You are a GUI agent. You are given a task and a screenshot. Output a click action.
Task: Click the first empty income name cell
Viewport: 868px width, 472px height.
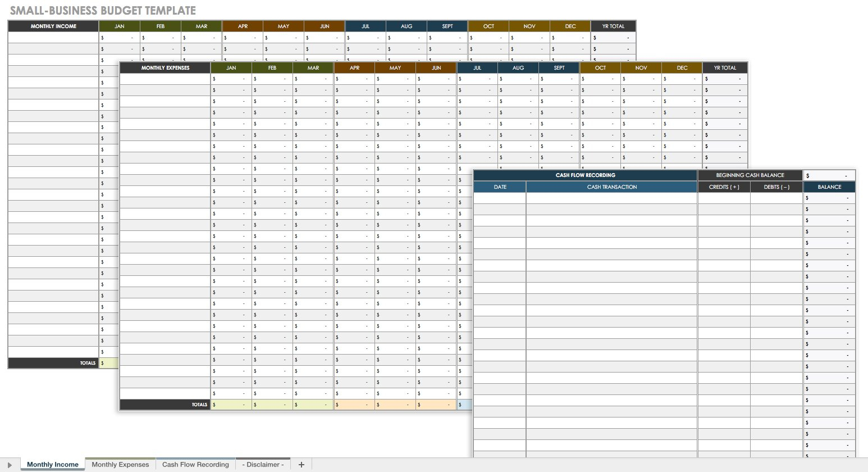pos(53,37)
